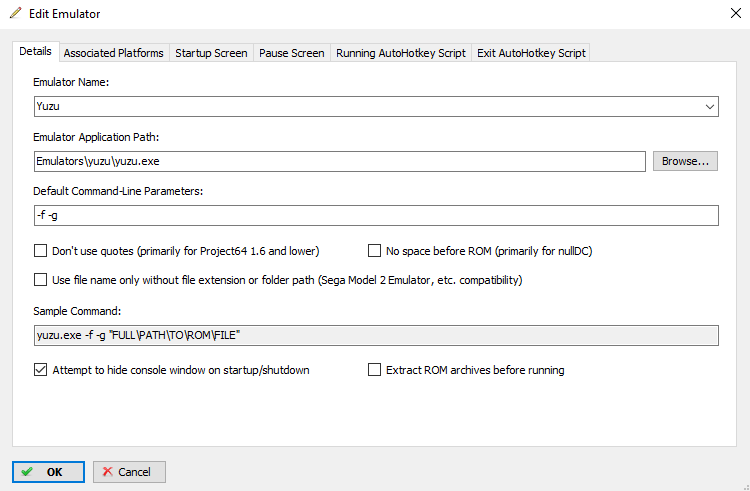The width and height of the screenshot is (750, 491).
Task: Click the Emulator Application Path field
Action: click(340, 161)
